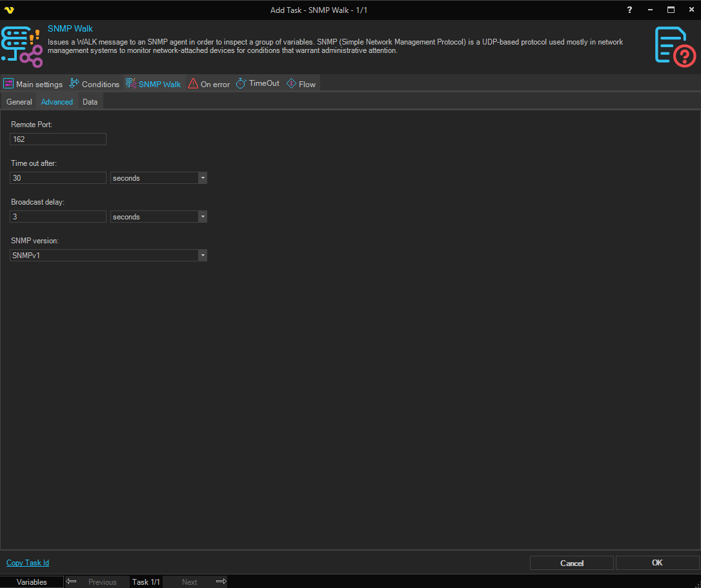Image resolution: width=701 pixels, height=588 pixels.
Task: Select the General sub-tab
Action: pyautogui.click(x=19, y=102)
